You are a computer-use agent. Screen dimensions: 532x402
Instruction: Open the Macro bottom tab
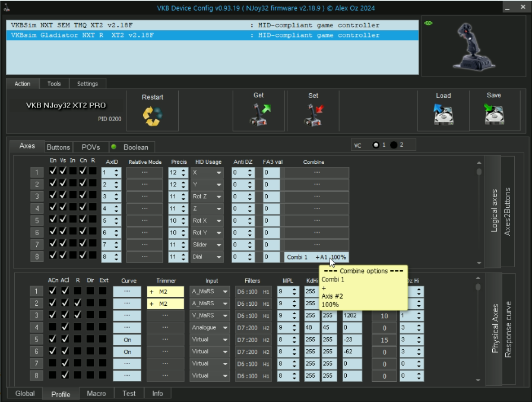click(96, 394)
